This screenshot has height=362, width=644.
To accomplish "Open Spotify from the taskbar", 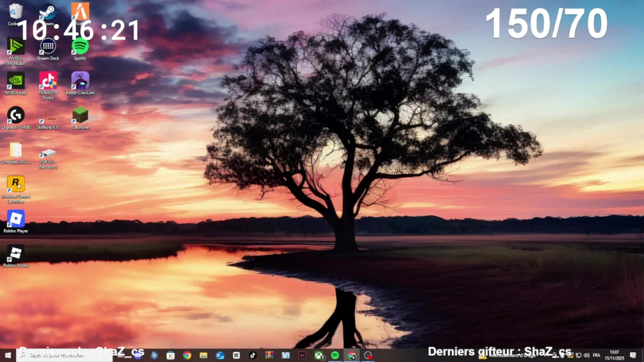I will tap(335, 355).
